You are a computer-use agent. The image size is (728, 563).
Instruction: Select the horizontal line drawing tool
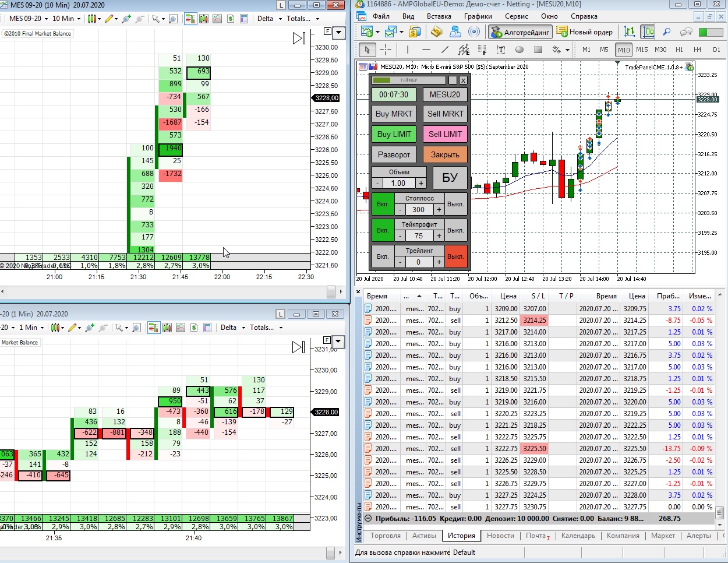pyautogui.click(x=426, y=50)
